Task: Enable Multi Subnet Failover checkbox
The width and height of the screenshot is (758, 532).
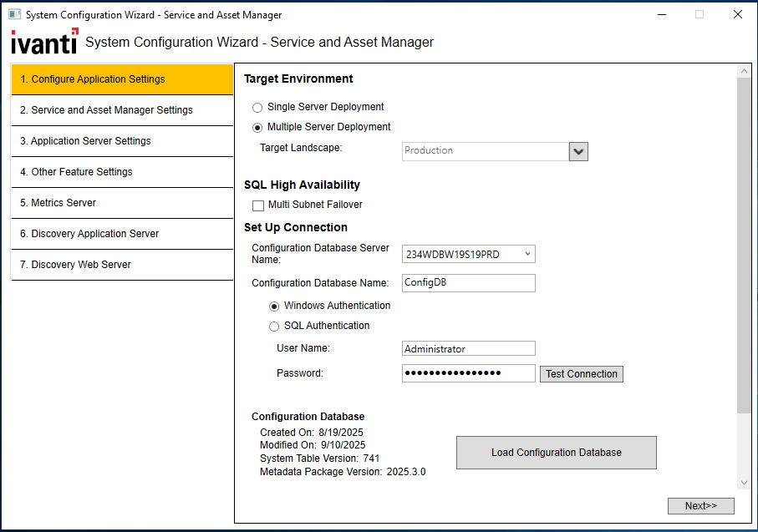Action: tap(258, 205)
